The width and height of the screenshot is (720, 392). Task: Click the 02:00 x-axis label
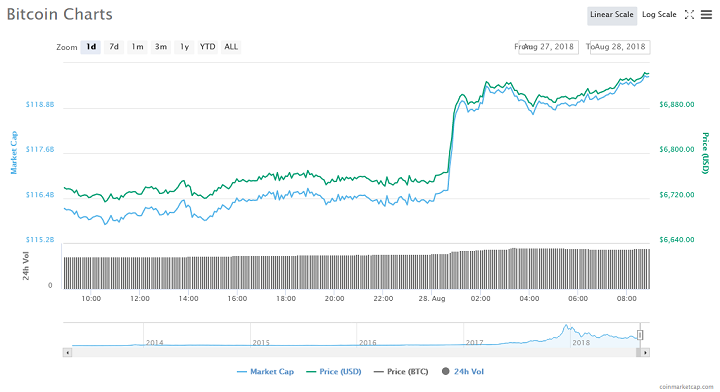480,299
